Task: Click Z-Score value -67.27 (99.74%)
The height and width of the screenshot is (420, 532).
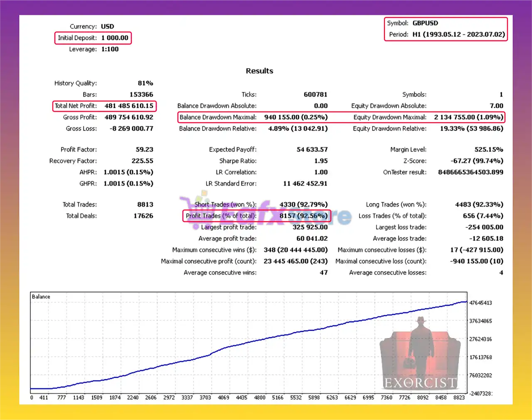Action: click(477, 161)
